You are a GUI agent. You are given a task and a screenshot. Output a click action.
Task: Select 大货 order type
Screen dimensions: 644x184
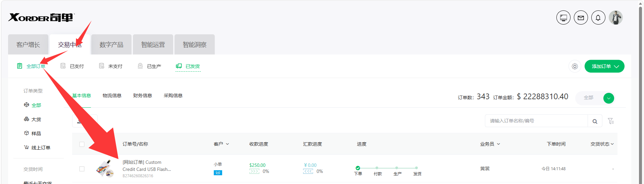click(x=36, y=119)
